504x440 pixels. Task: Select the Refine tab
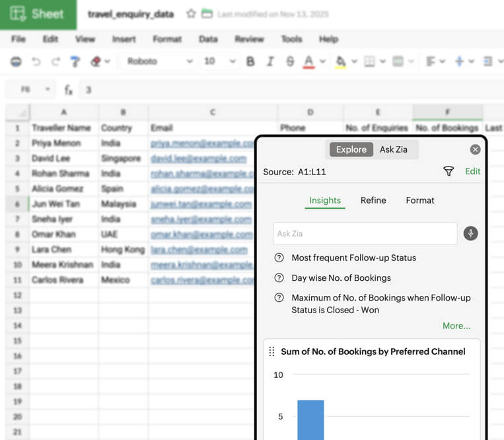[x=373, y=200]
